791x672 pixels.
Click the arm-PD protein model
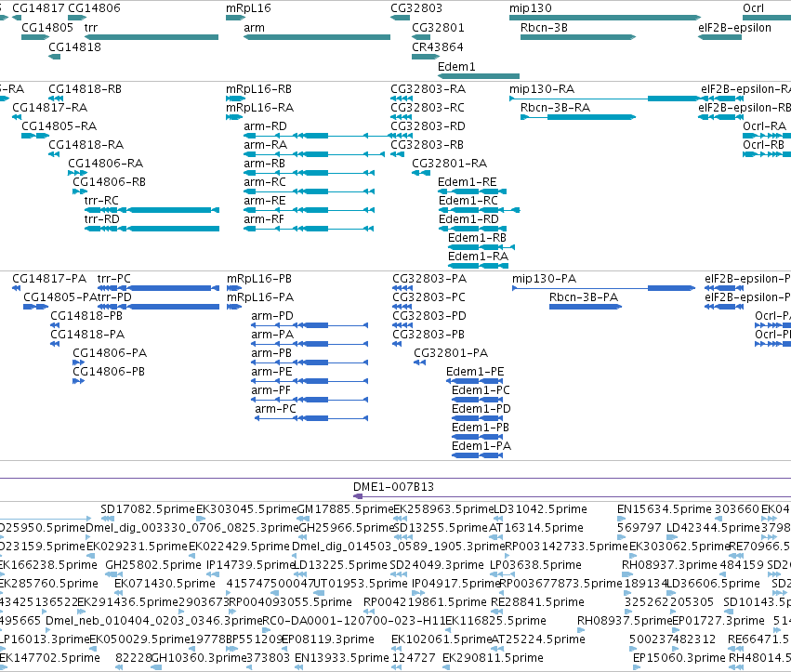click(310, 325)
